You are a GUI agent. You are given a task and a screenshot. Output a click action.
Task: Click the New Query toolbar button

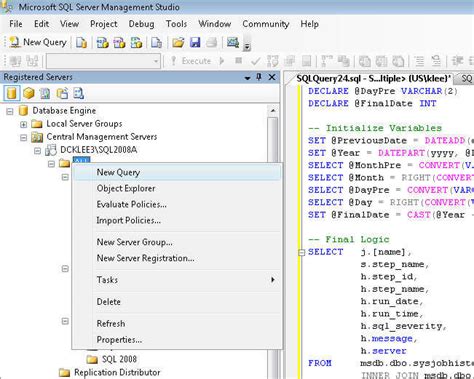coord(37,42)
